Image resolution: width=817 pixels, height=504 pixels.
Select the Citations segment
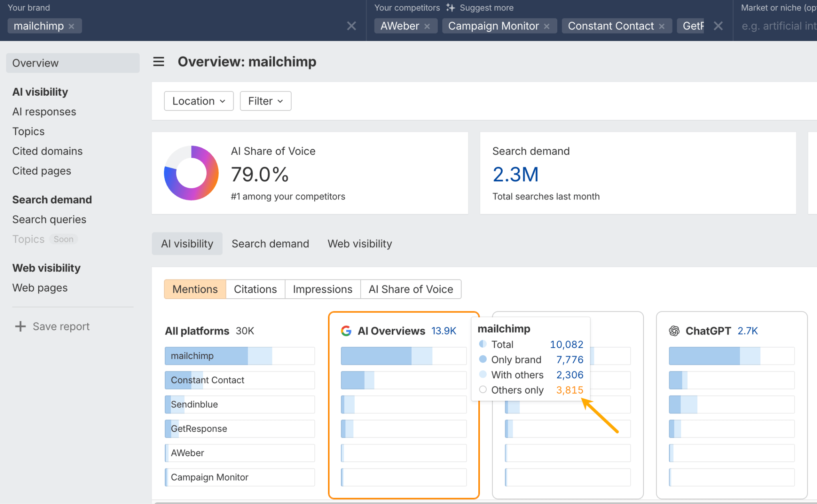point(255,289)
